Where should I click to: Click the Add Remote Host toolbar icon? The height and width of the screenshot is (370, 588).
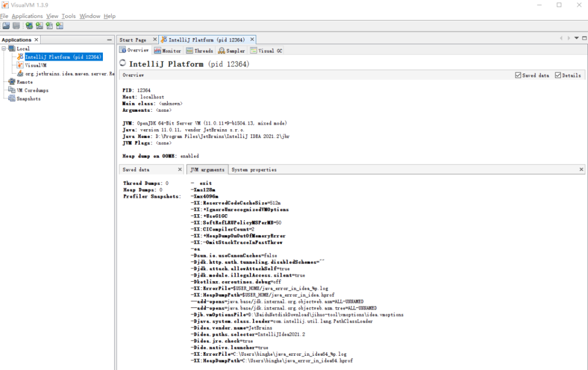(x=29, y=26)
